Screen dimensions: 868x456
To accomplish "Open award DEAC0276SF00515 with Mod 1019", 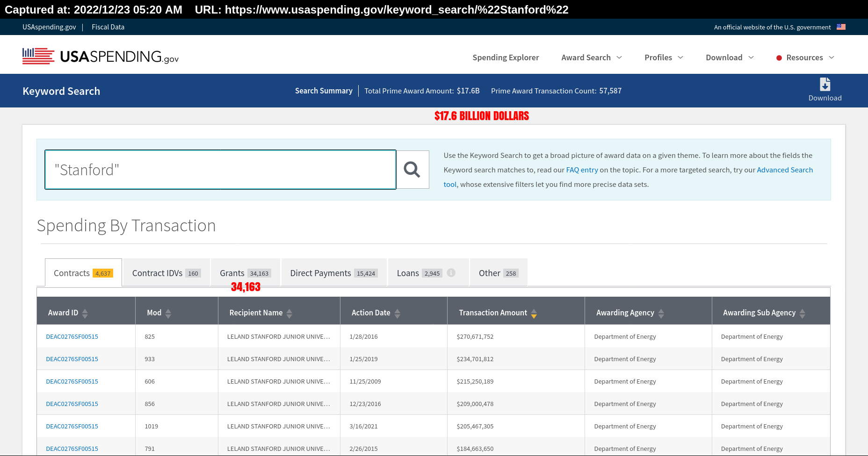I will pyautogui.click(x=72, y=426).
